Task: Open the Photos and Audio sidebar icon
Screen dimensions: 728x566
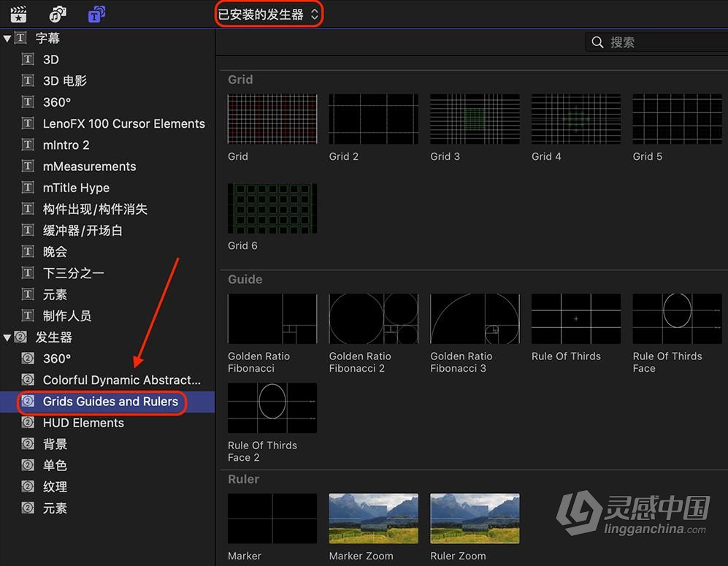Action: 58,15
